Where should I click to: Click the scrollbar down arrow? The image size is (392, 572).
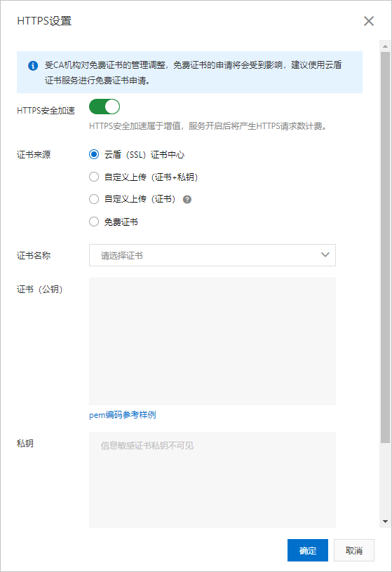[385, 522]
